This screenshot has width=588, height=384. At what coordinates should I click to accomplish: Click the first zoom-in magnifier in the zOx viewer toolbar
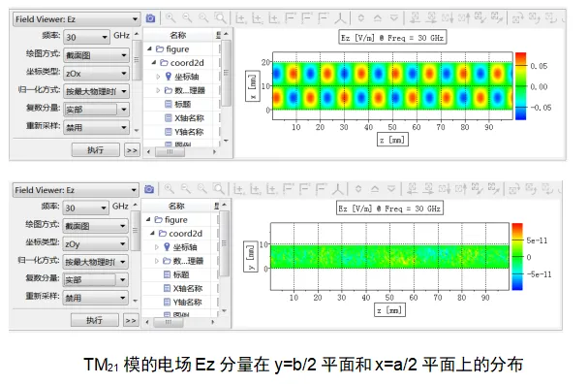click(x=170, y=17)
